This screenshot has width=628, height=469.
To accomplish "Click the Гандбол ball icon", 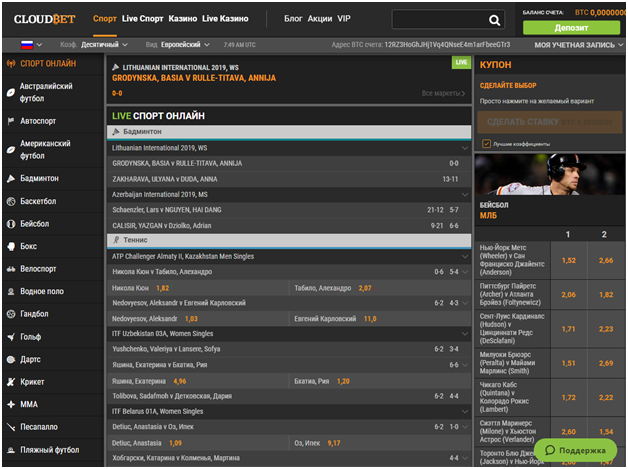I will click(x=11, y=314).
